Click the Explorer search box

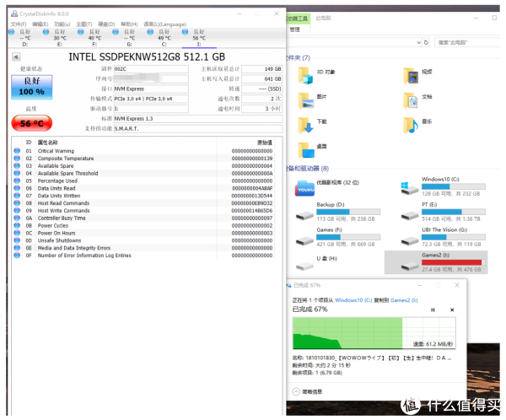tap(467, 42)
